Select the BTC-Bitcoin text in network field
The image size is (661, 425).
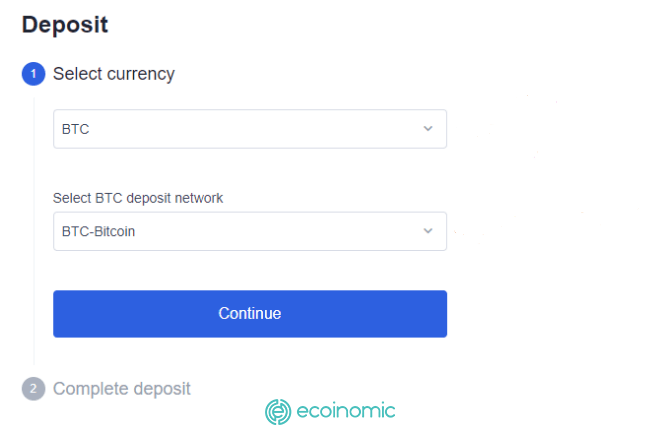click(x=98, y=231)
